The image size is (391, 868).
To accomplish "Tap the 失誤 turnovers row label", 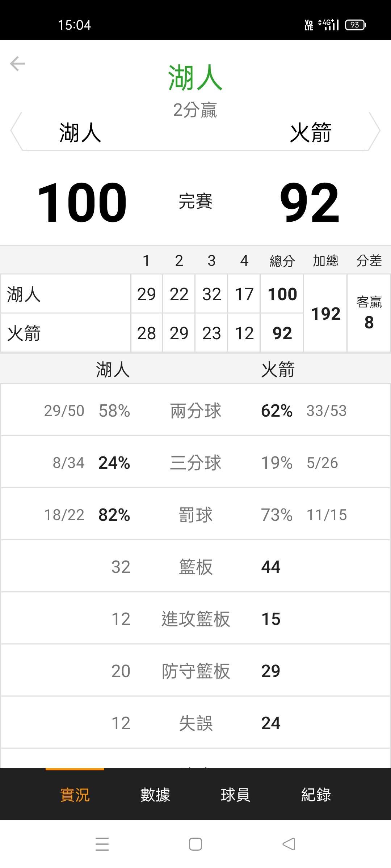I will click(x=195, y=723).
